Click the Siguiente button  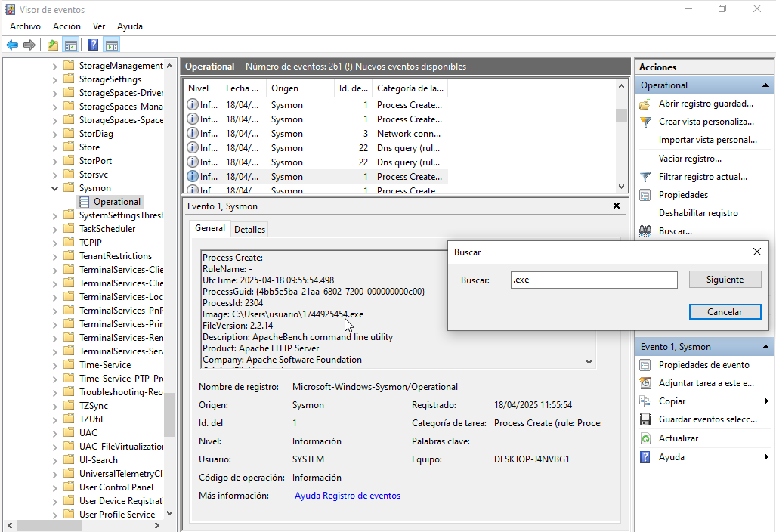(725, 280)
